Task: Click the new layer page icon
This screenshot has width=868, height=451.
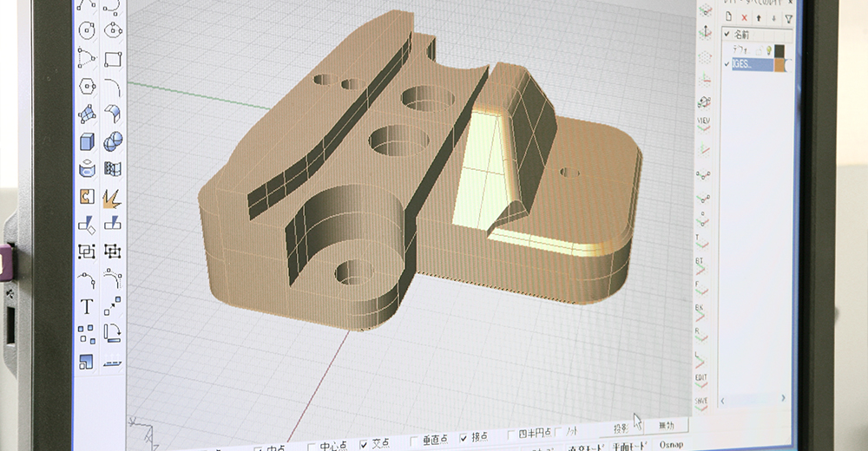Action: [x=728, y=17]
